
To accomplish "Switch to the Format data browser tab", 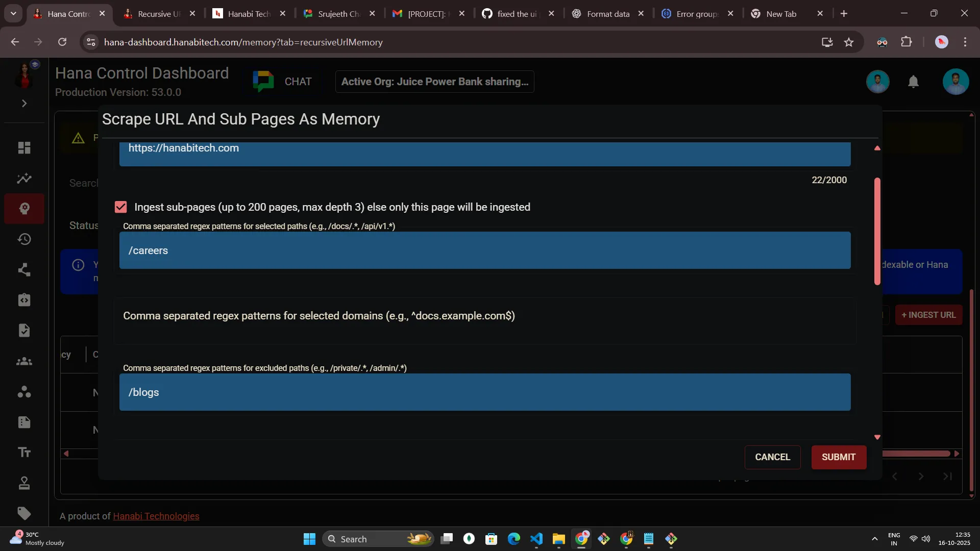I will (x=607, y=14).
